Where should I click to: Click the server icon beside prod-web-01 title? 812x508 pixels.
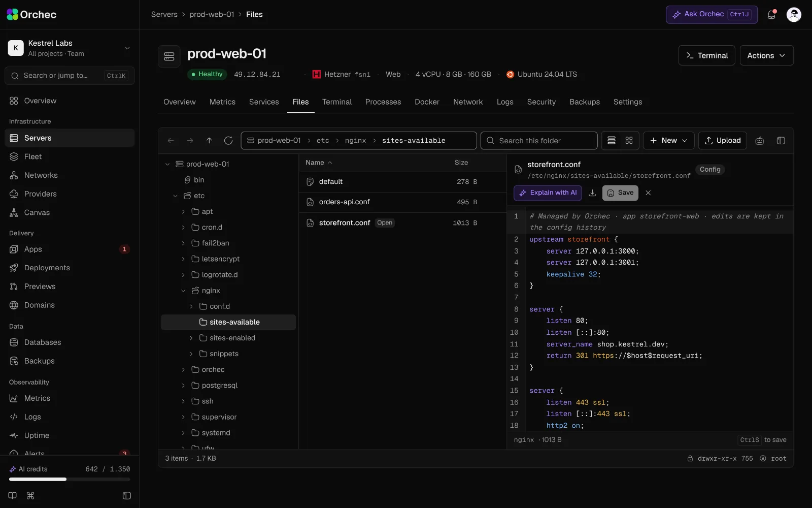[169, 56]
